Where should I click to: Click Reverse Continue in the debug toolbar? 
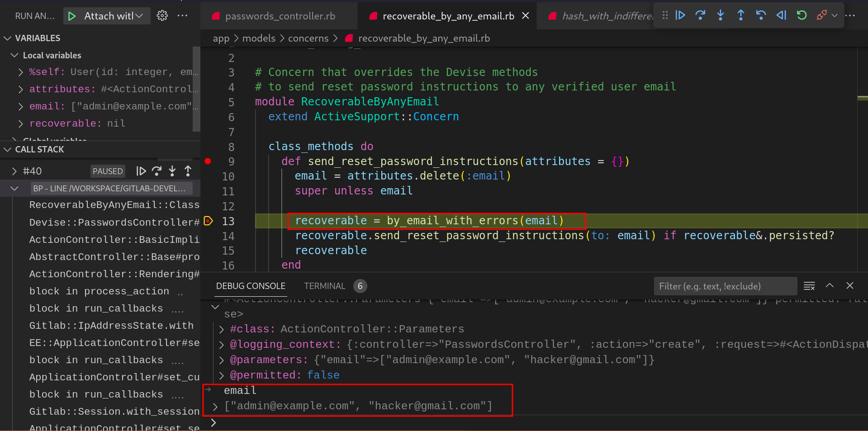pos(781,15)
